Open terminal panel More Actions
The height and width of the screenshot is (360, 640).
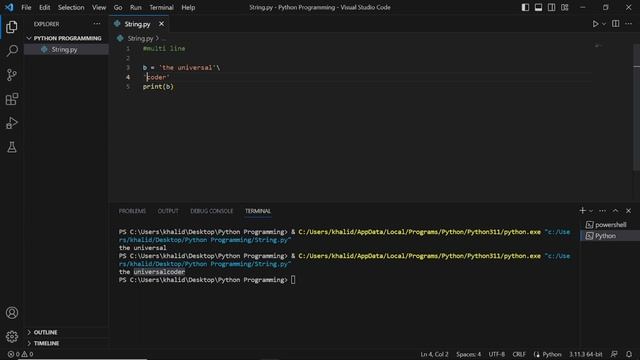(602, 211)
